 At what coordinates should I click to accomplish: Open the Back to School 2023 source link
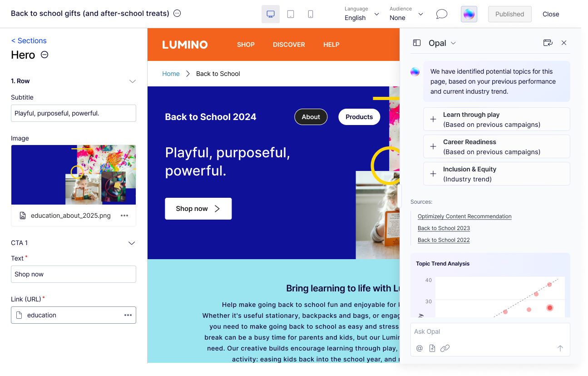[x=444, y=228]
